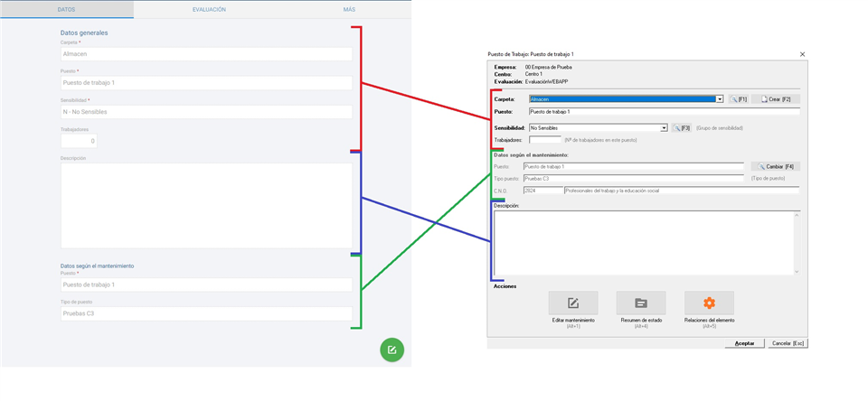
Task: Expand the Carpeta dropdown in dialog
Action: 720,99
